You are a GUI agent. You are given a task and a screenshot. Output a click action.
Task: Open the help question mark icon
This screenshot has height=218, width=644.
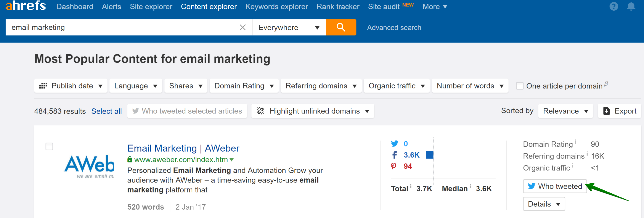click(613, 6)
